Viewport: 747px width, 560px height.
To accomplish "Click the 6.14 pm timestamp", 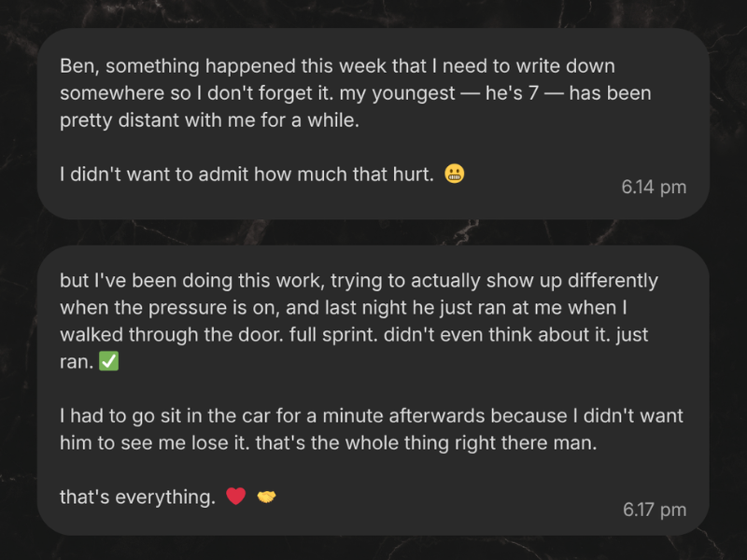I will (654, 187).
